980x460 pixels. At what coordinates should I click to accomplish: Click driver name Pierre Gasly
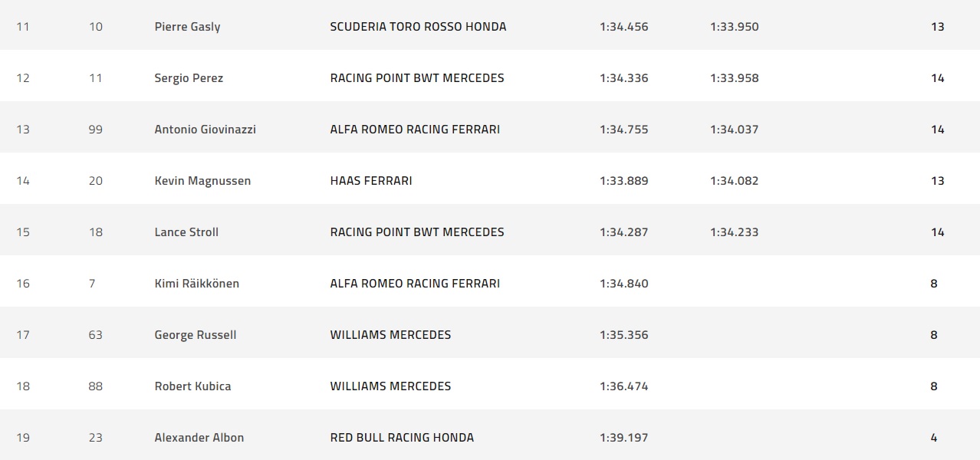click(x=187, y=27)
